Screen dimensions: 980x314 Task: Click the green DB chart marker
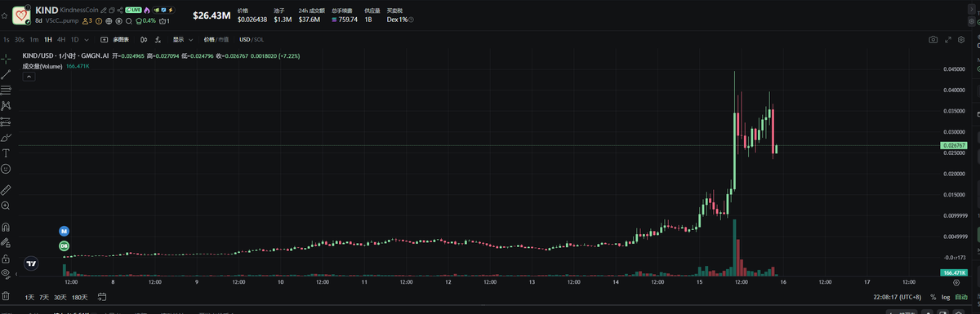coord(64,245)
